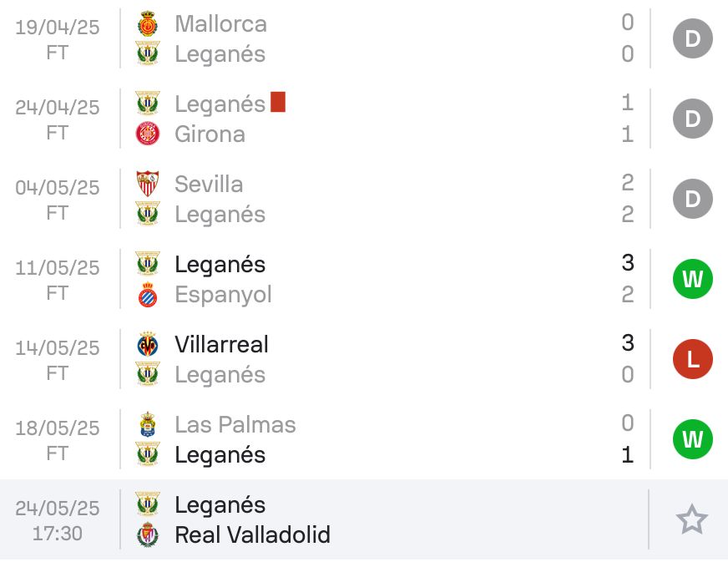The image size is (728, 562).
Task: Click the Villarreal club crest
Action: coord(148,345)
